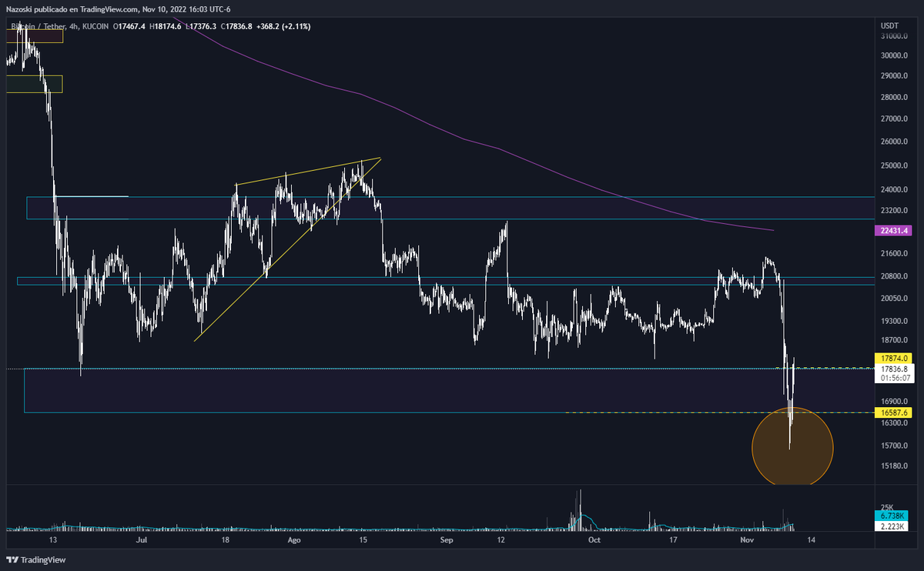Click the Jul label on time axis
Image resolution: width=924 pixels, height=571 pixels.
tap(141, 540)
